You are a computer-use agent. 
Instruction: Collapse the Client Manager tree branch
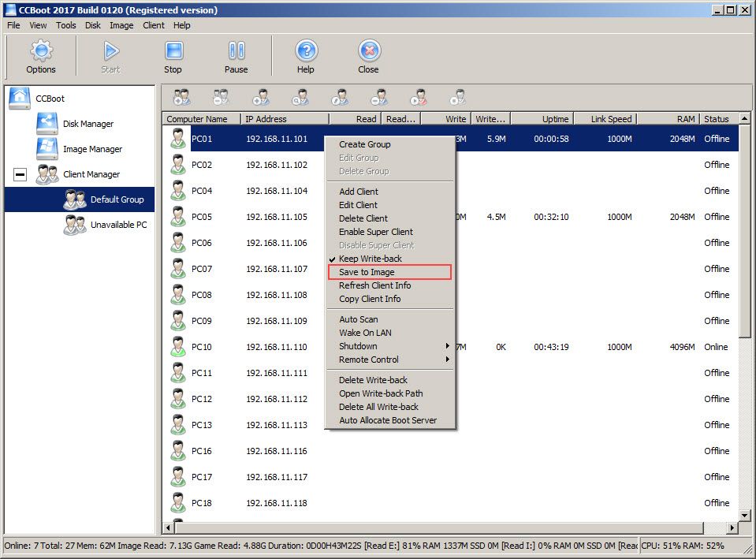(x=20, y=174)
